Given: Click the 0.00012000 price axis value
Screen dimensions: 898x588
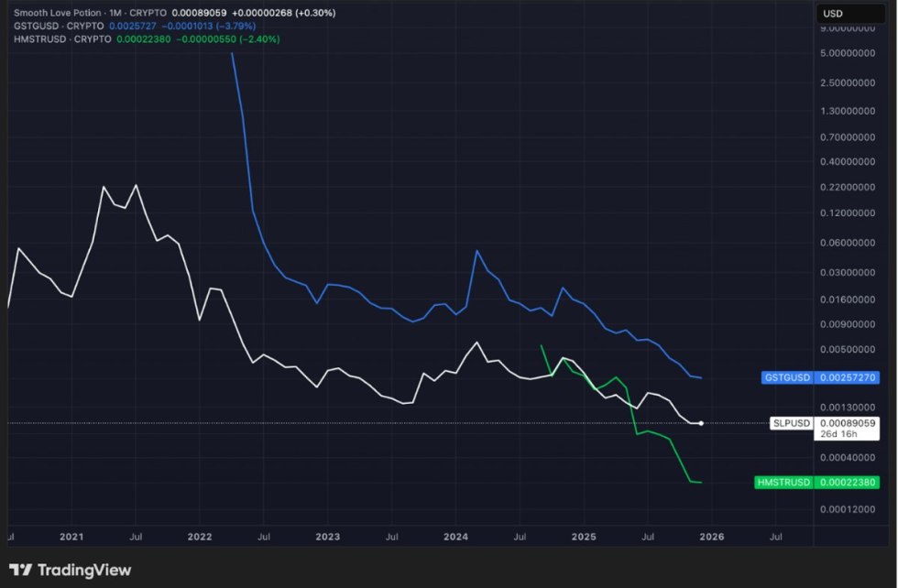Looking at the screenshot, I should [x=848, y=509].
